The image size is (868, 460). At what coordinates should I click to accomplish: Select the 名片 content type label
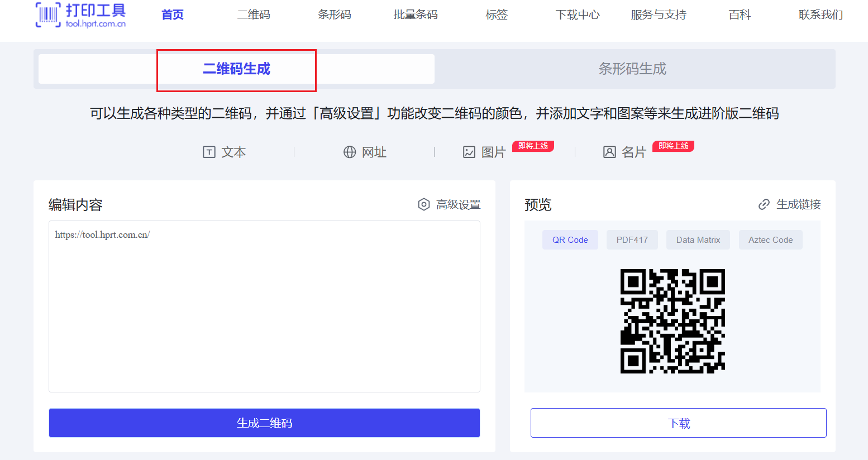click(x=634, y=152)
